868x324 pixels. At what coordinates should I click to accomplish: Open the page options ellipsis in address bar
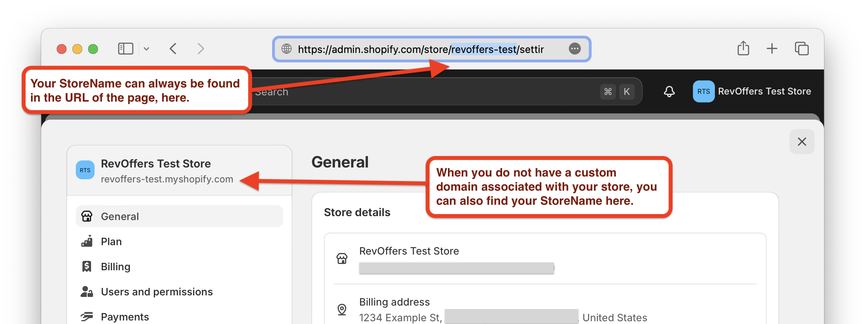(574, 49)
